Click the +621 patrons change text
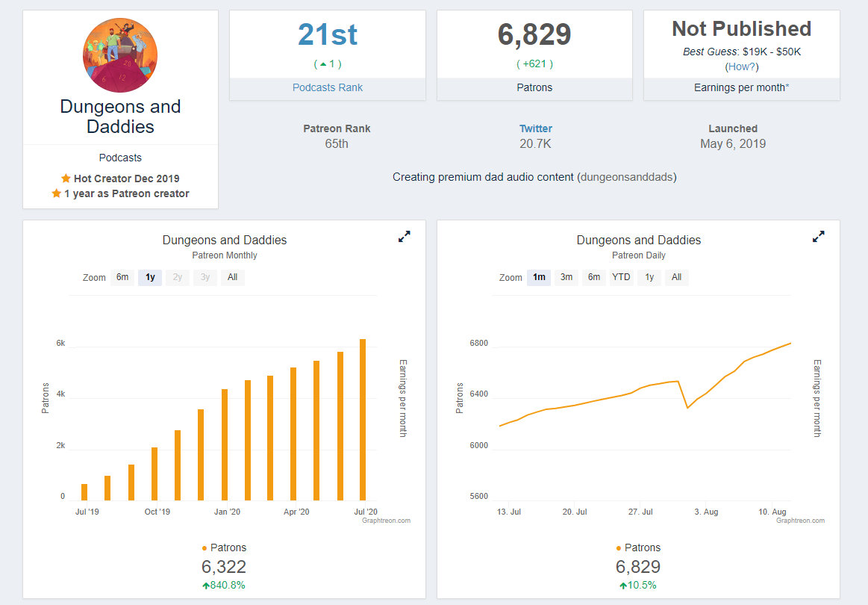 (534, 63)
